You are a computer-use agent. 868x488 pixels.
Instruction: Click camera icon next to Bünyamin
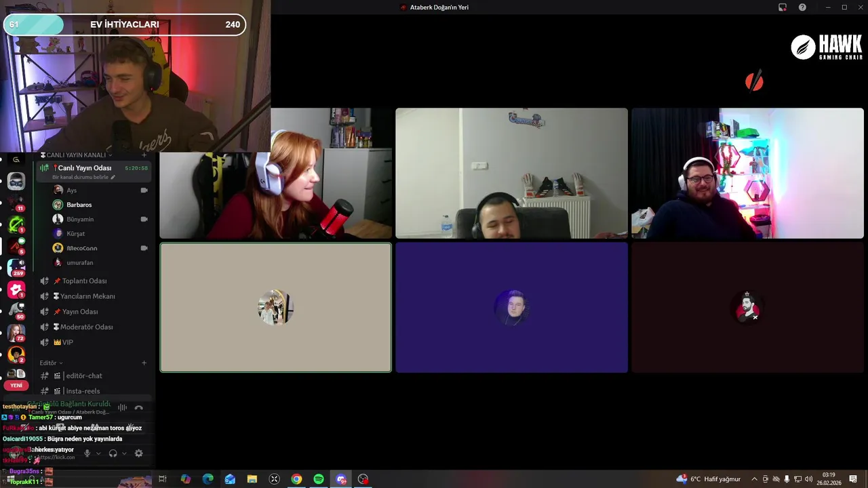[144, 219]
